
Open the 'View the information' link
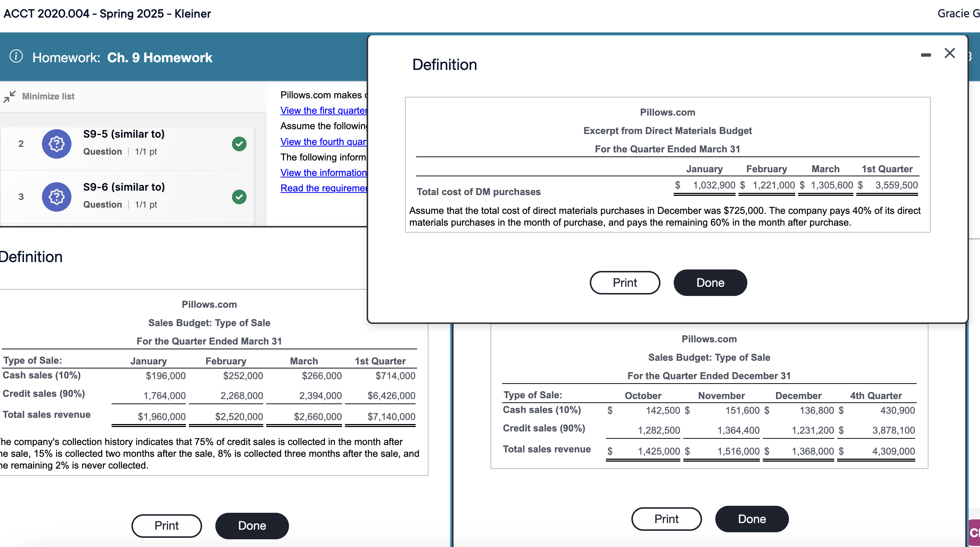point(322,172)
